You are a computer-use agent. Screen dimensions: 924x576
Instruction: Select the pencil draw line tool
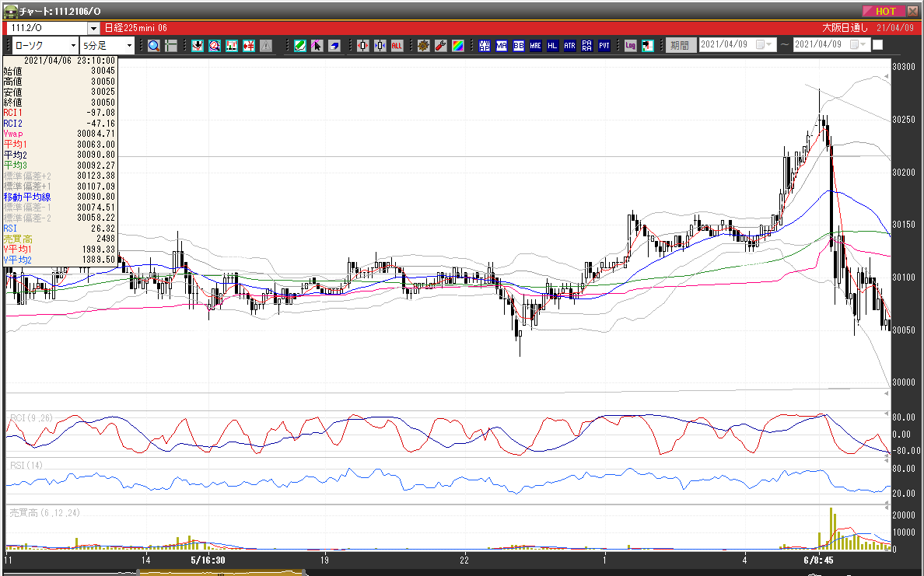click(x=299, y=46)
